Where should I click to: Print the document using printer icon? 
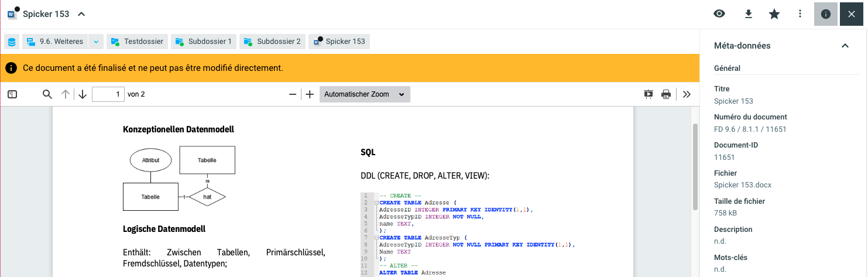click(665, 94)
